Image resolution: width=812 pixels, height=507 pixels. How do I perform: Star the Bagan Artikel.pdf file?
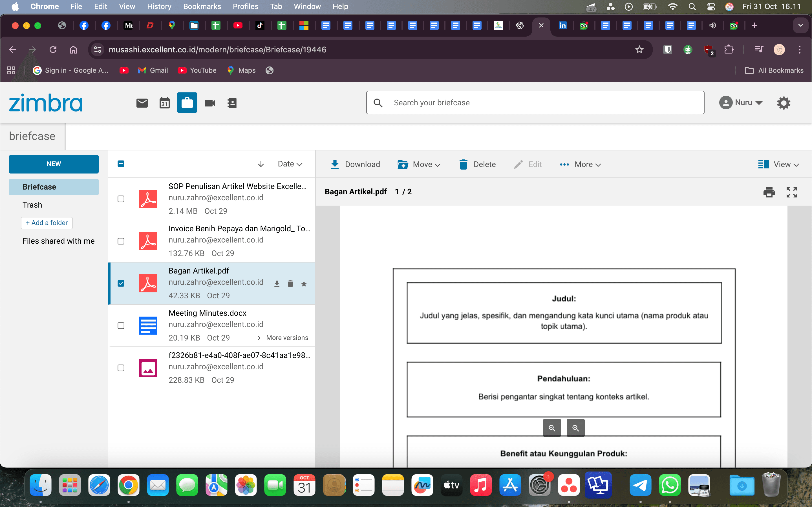304,283
